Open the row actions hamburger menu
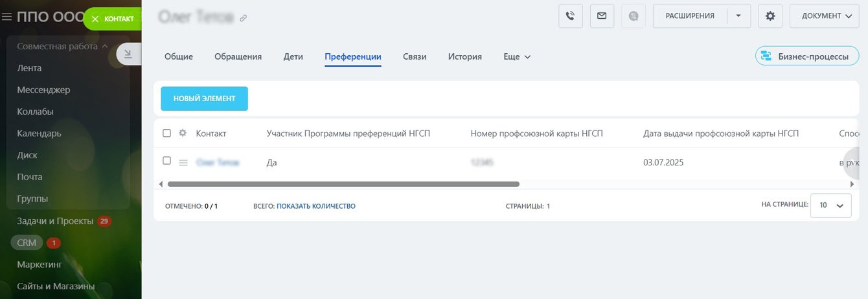The width and height of the screenshot is (868, 299). (183, 162)
